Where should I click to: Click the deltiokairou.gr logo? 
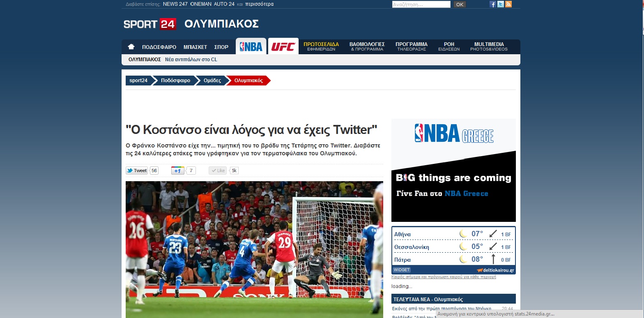495,270
